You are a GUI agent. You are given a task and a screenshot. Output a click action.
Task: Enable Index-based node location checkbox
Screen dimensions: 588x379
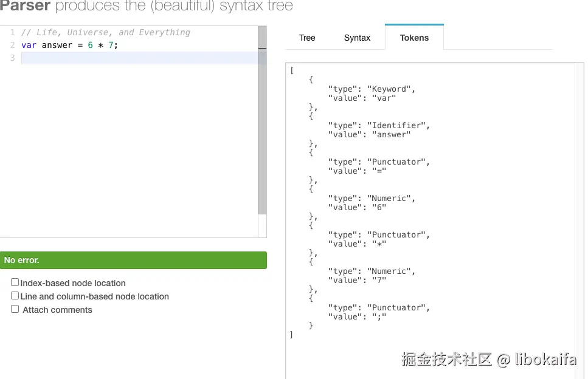click(x=15, y=282)
